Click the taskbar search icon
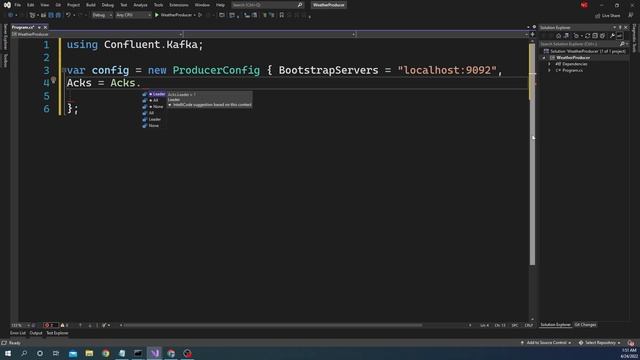The height and width of the screenshot is (360, 640). point(24,353)
